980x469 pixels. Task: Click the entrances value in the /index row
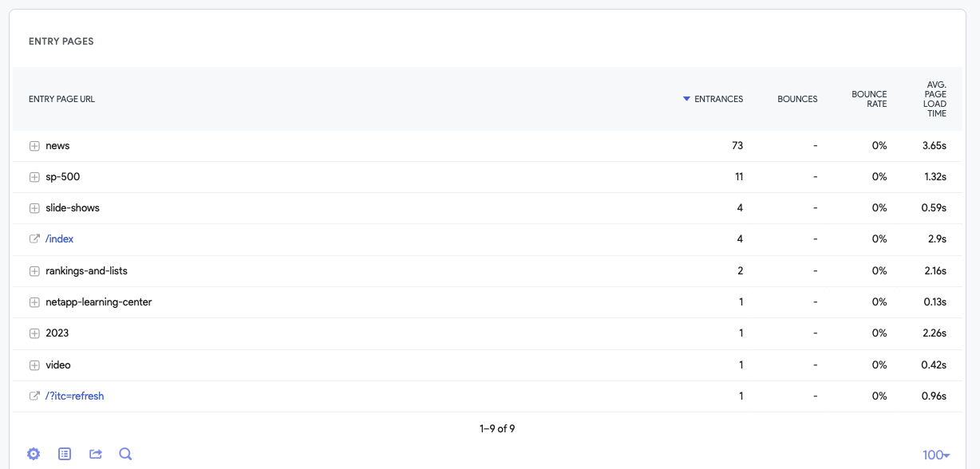(740, 239)
